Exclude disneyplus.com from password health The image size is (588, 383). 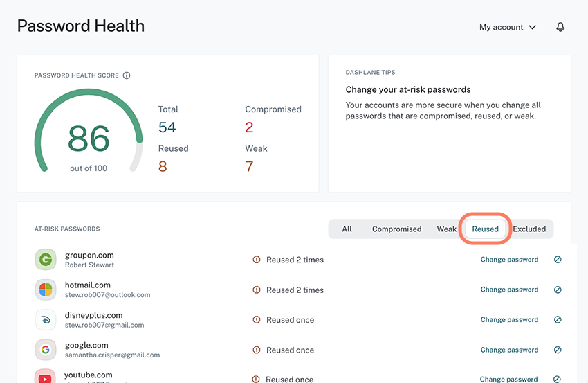tap(558, 320)
